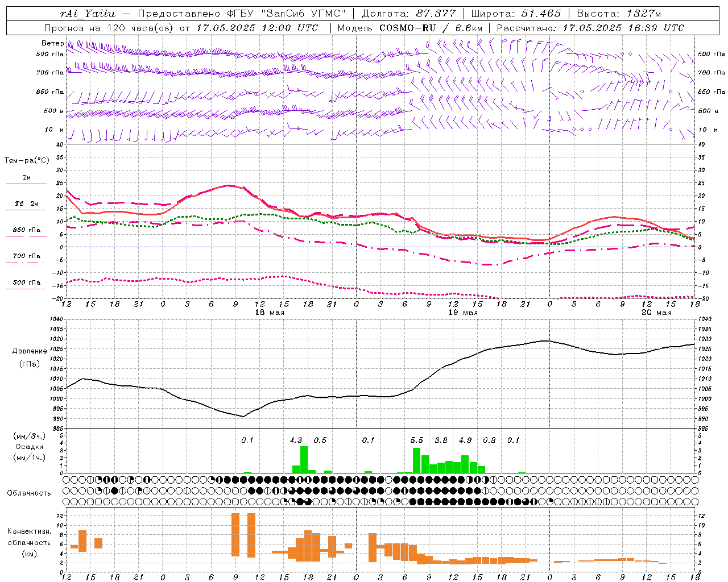The width and height of the screenshot is (728, 582).
Task: Select the 18 мая date label
Action: tap(270, 313)
